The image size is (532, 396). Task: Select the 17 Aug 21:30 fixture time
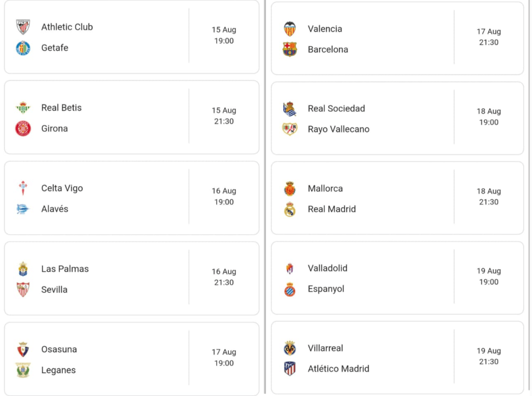point(488,37)
